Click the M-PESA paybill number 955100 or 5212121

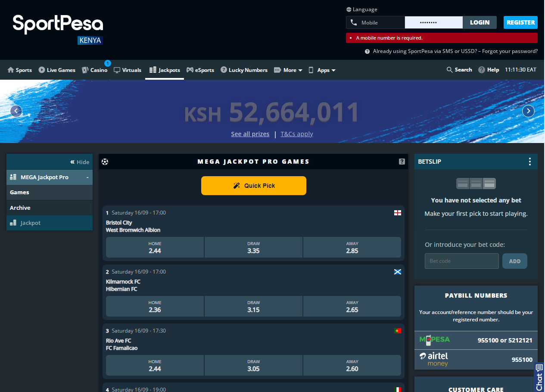tap(505, 340)
